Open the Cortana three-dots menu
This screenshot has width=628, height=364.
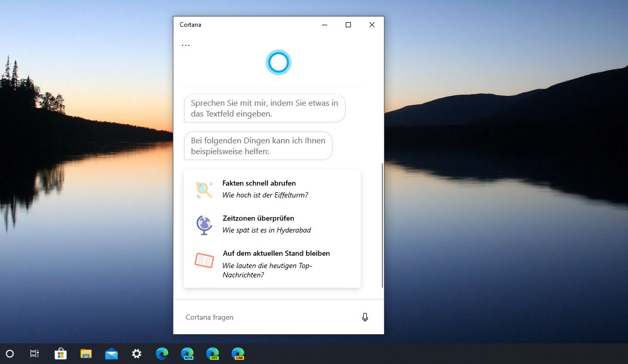pos(186,45)
